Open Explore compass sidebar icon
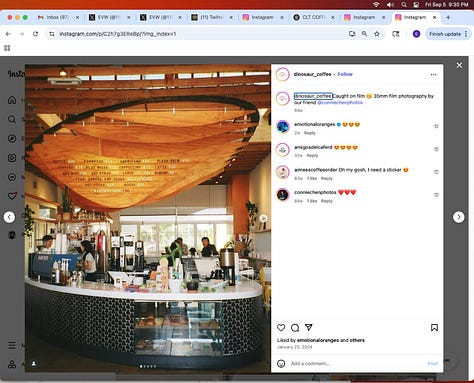Screen dimensions: 474x383 coord(12,138)
